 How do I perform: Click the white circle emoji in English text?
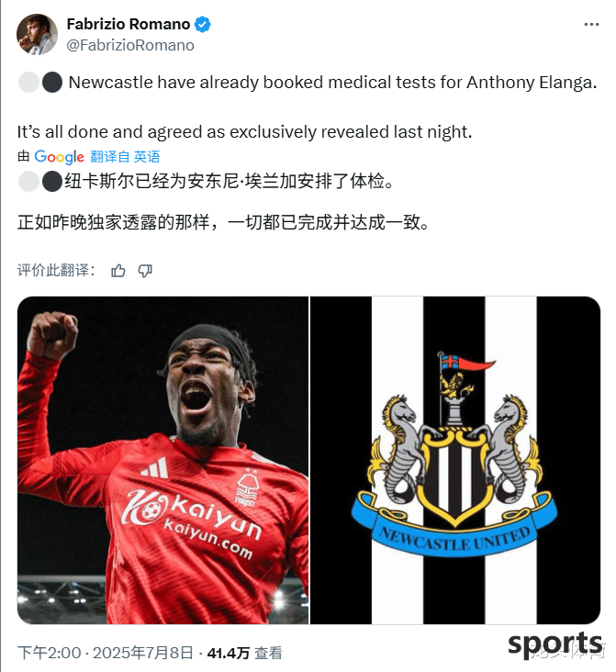pos(29,83)
